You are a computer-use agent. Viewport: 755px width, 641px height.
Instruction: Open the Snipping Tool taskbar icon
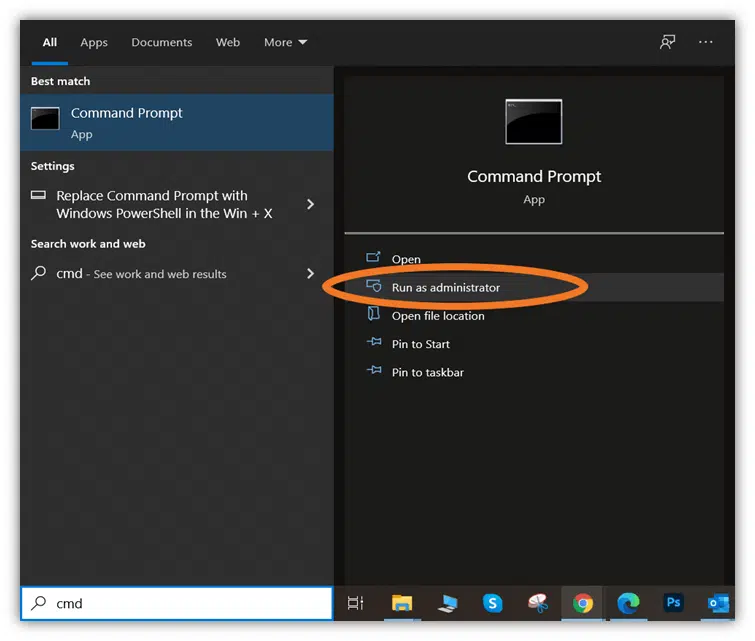(x=537, y=603)
